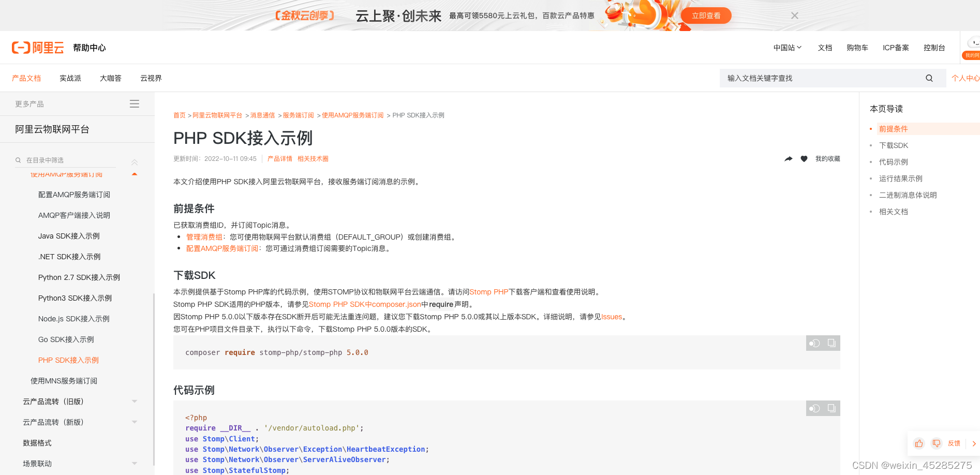This screenshot has width=980, height=475.
Task: Open .NET SDK接入示例 in sidebar
Action: click(69, 257)
